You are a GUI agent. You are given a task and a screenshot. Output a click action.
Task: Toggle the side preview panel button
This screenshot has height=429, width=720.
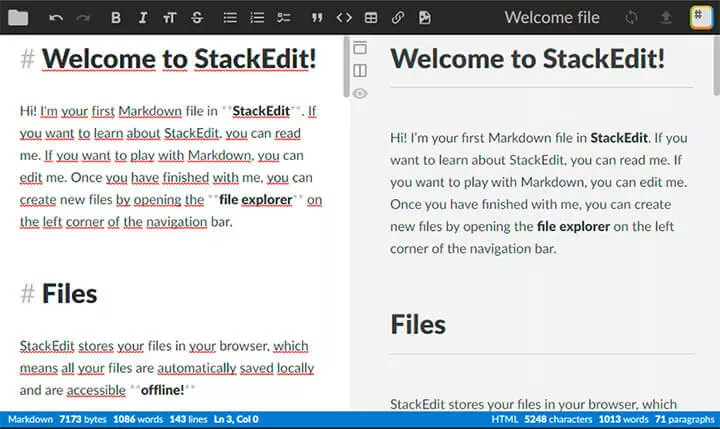coord(360,71)
